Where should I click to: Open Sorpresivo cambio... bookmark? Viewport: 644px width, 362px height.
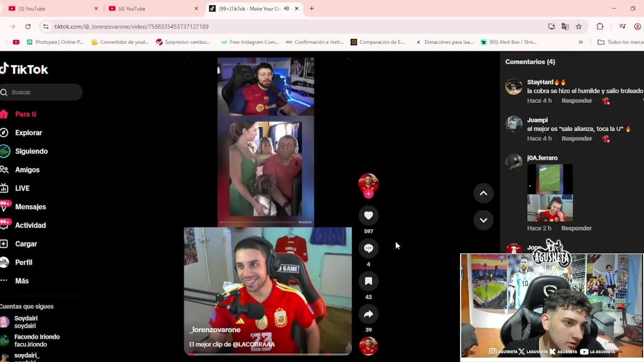183,42
